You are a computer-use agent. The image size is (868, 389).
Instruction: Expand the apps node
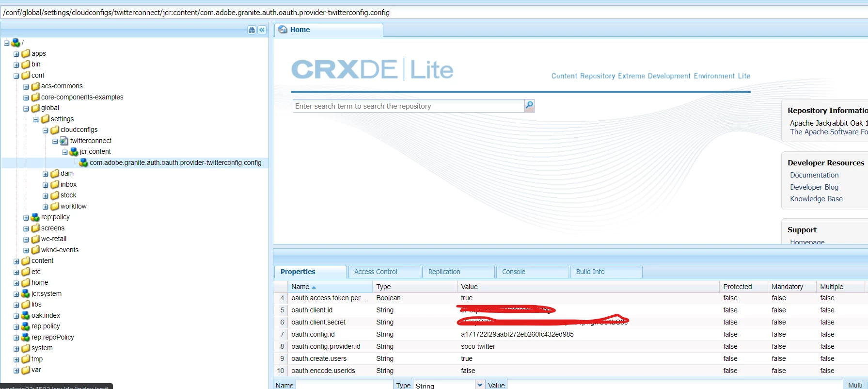point(16,54)
